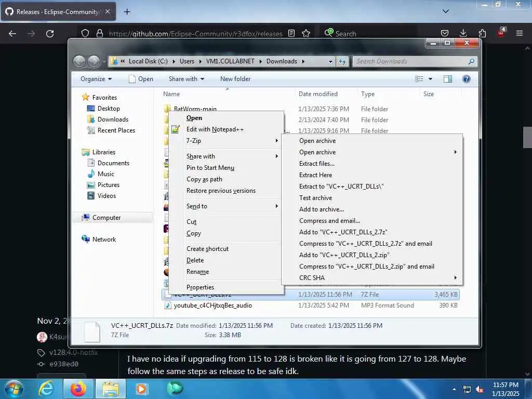Viewport: 532px width, 399px height.
Task: Open the Windows Start menu
Action: (14, 389)
